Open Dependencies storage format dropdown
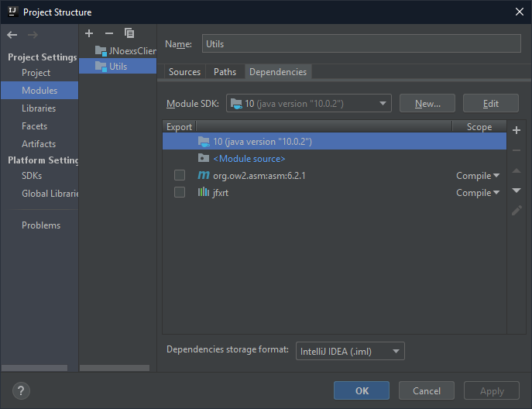The width and height of the screenshot is (532, 409). (350, 351)
